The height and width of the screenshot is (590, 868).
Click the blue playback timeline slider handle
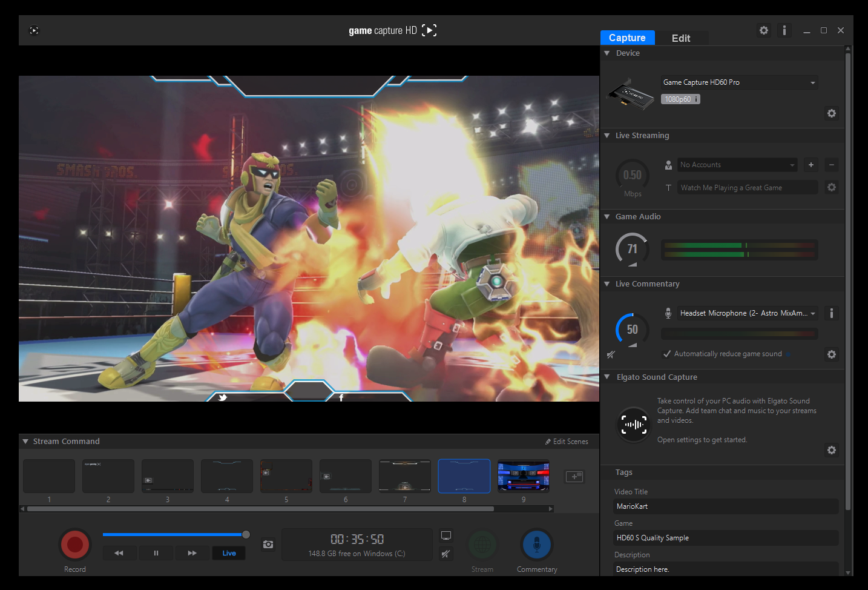[246, 534]
